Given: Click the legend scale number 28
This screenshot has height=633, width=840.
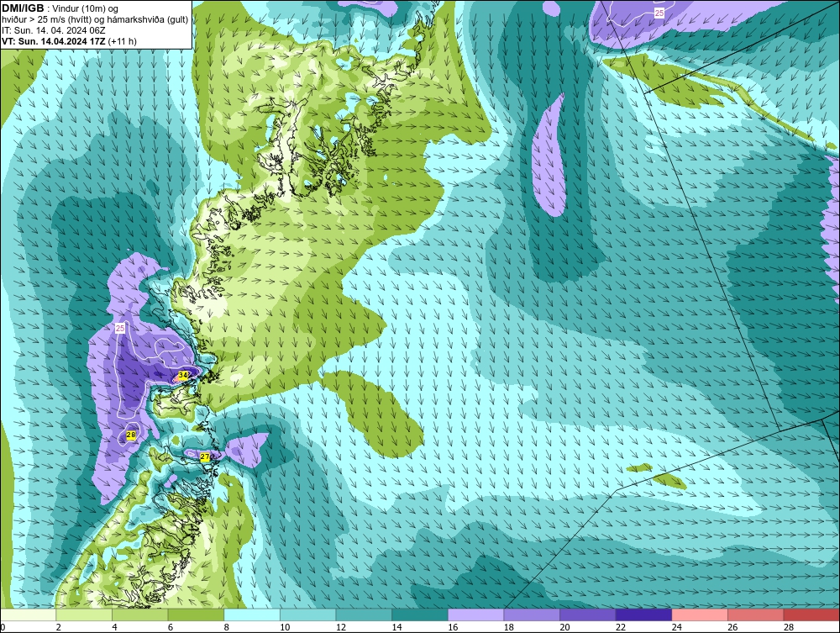Looking at the screenshot, I should (789, 627).
